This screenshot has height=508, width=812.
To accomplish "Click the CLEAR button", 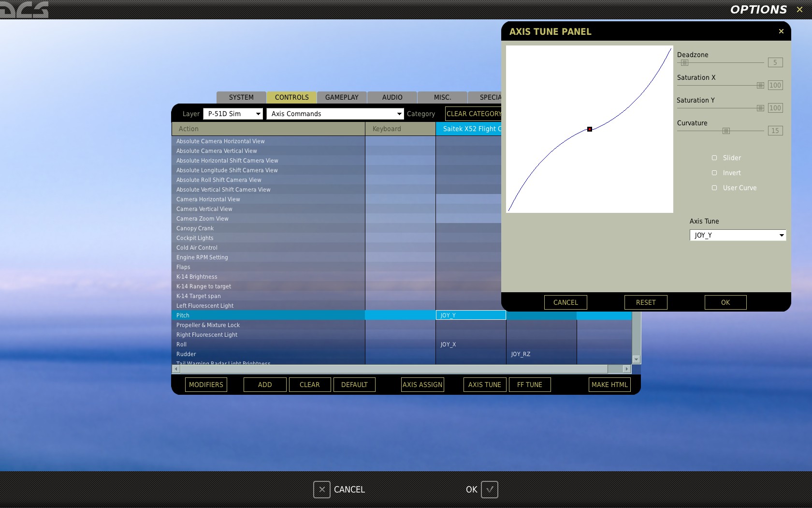I will [x=310, y=385].
